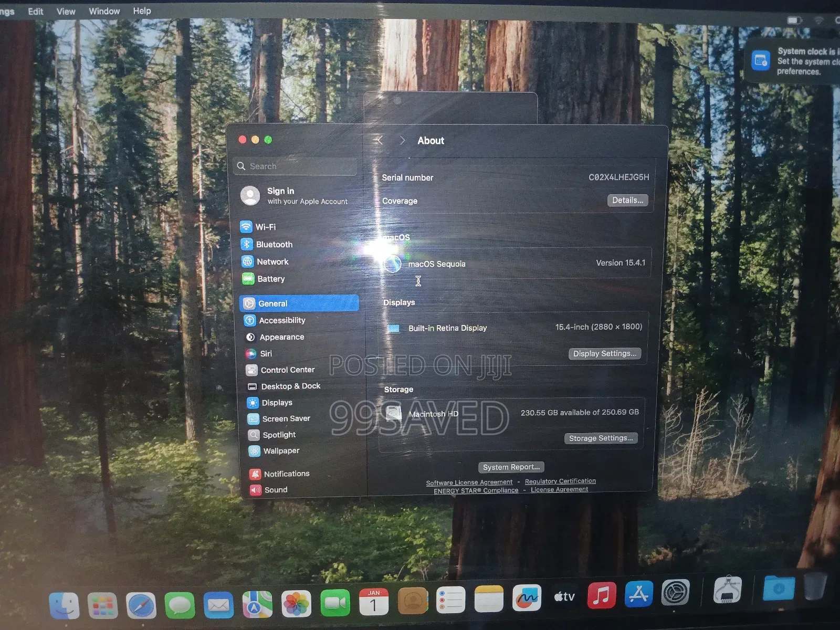
Task: Open Spotlight settings in the sidebar
Action: 304,435
